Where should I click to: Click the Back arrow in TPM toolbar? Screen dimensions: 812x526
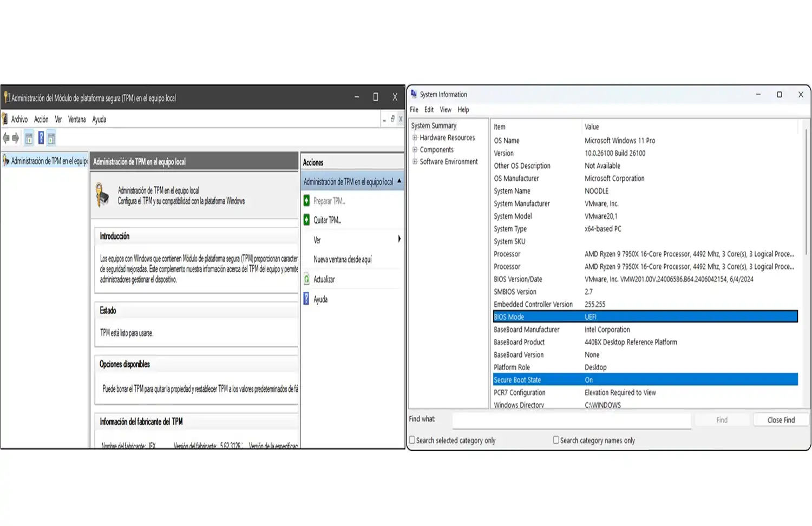coord(6,139)
